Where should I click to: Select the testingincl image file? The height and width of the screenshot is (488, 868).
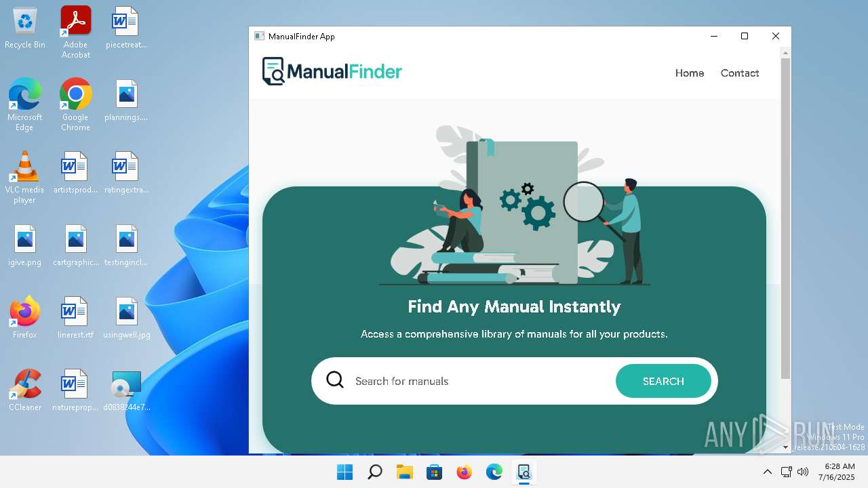pos(126,246)
